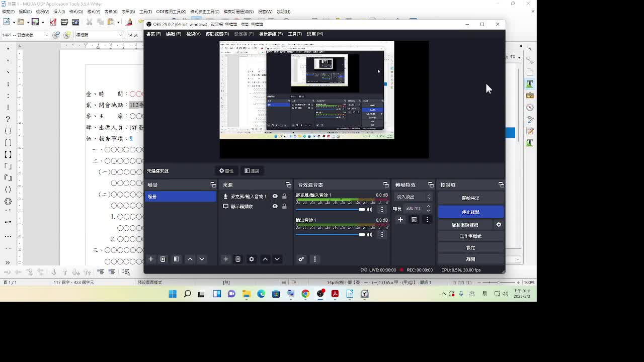Toggle lock on 顯示器擷取 source
Image resolution: width=644 pixels, height=362 pixels.
coord(284,206)
